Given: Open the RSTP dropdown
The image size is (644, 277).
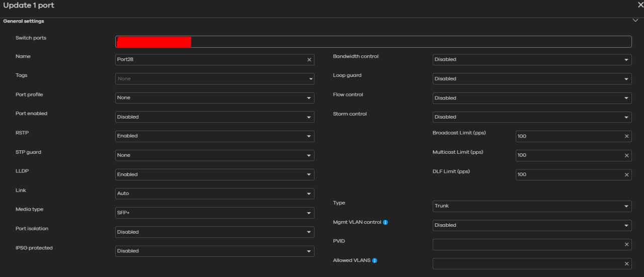Looking at the screenshot, I should click(215, 136).
